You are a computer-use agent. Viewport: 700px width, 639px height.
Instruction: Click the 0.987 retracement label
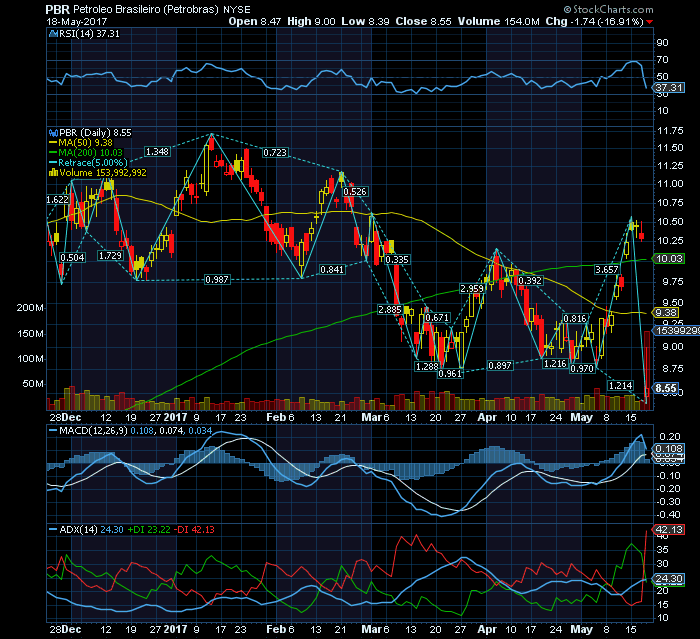pyautogui.click(x=217, y=280)
